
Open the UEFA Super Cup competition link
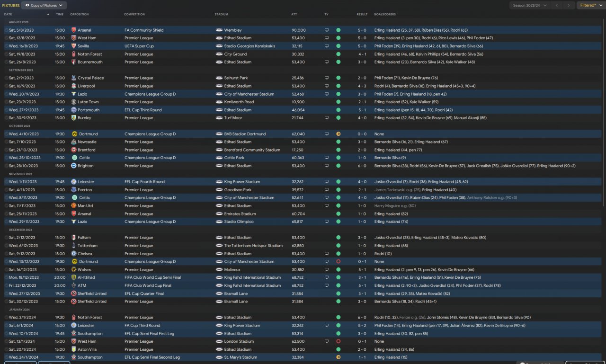pos(139,46)
